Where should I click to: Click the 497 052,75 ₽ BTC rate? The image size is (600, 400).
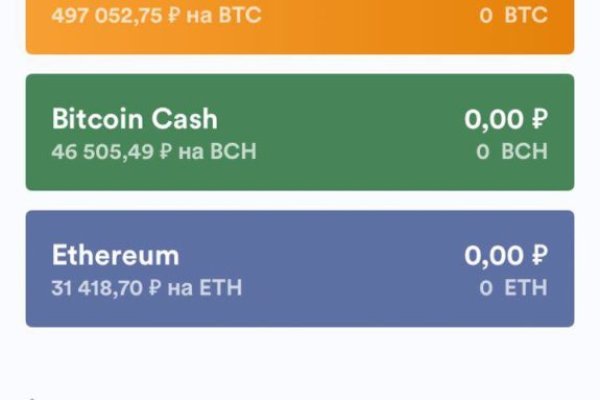pos(156,17)
